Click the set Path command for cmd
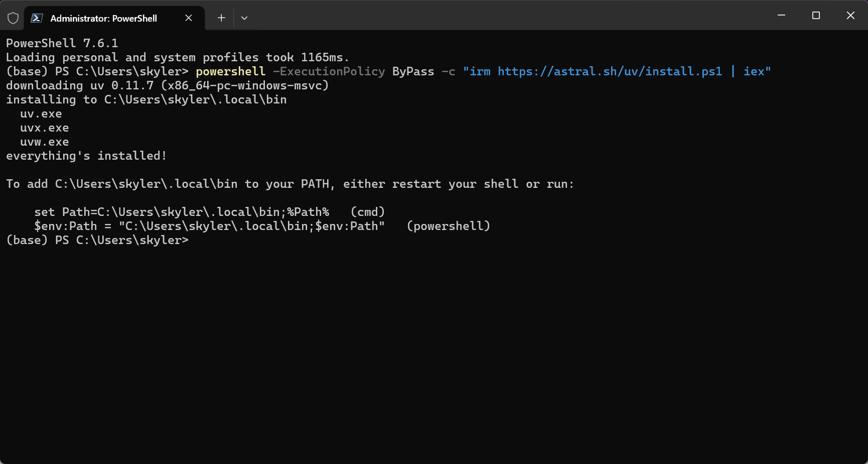The height and width of the screenshot is (464, 868). coord(182,212)
